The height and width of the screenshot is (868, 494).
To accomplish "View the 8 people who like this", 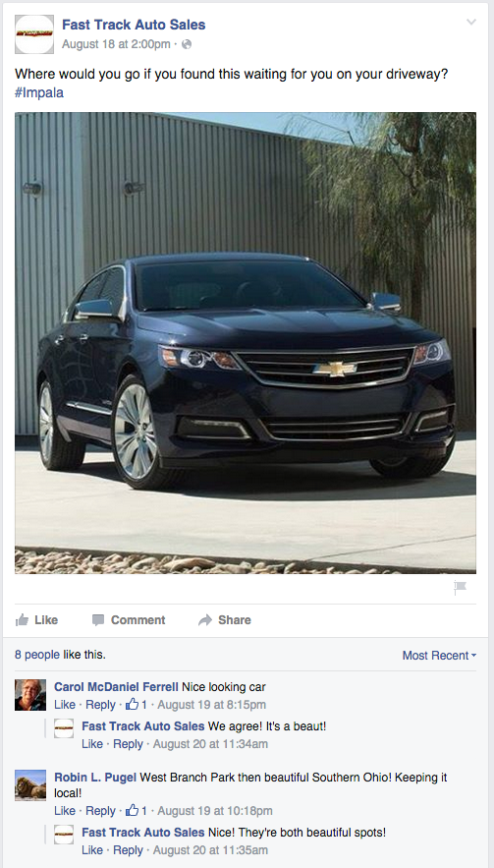I will 37,655.
